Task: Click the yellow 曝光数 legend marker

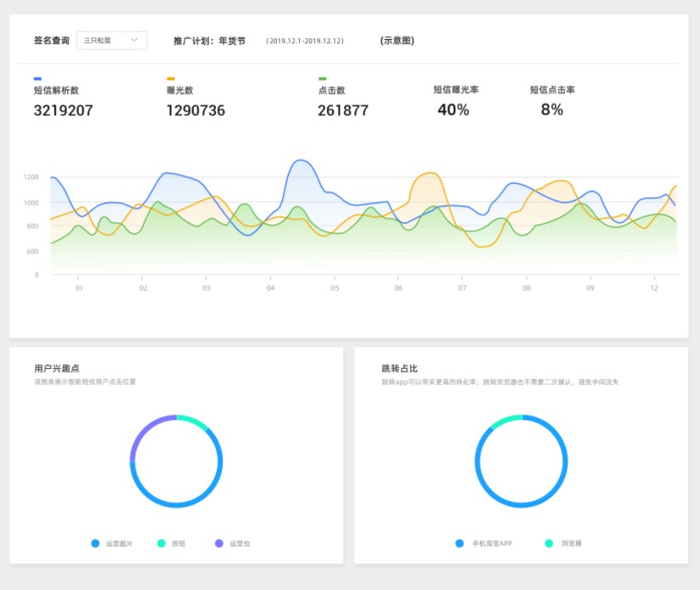Action: point(171,78)
